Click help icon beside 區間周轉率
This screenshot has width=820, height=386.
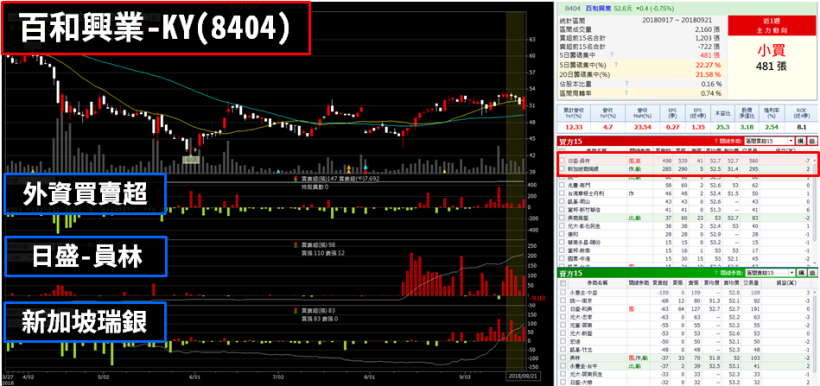click(x=626, y=93)
